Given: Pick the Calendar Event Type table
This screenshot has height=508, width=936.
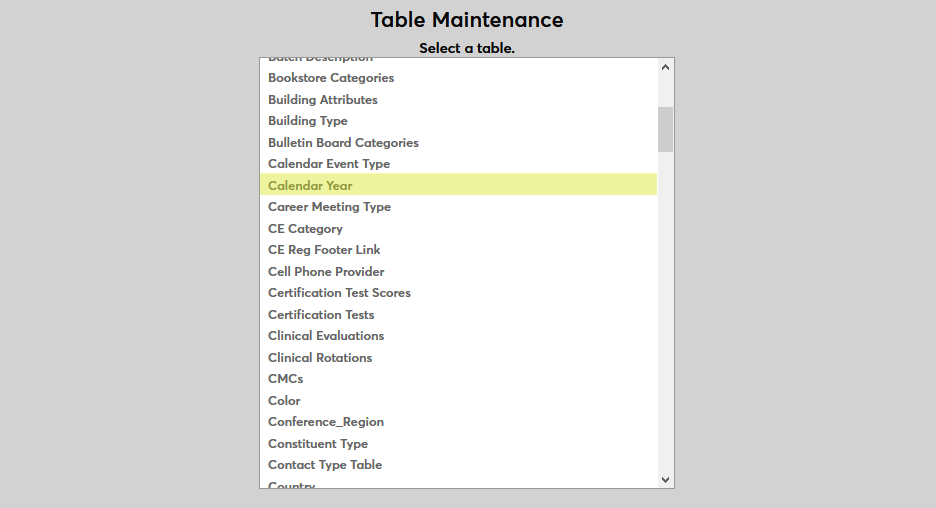Looking at the screenshot, I should pyautogui.click(x=329, y=164).
